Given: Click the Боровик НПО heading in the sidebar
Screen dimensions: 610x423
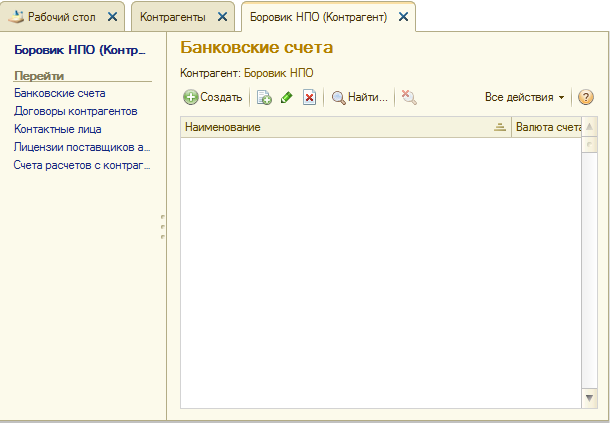Looking at the screenshot, I should [x=80, y=50].
